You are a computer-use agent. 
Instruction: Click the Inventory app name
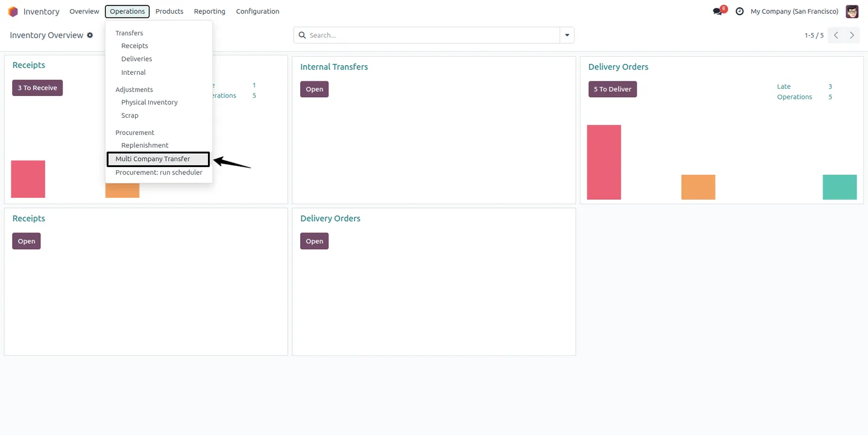point(42,11)
